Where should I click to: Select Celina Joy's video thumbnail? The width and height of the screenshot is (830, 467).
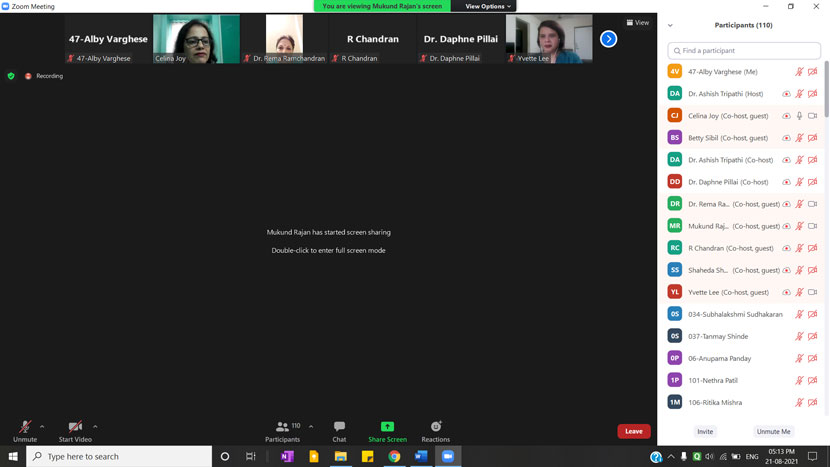coord(196,39)
